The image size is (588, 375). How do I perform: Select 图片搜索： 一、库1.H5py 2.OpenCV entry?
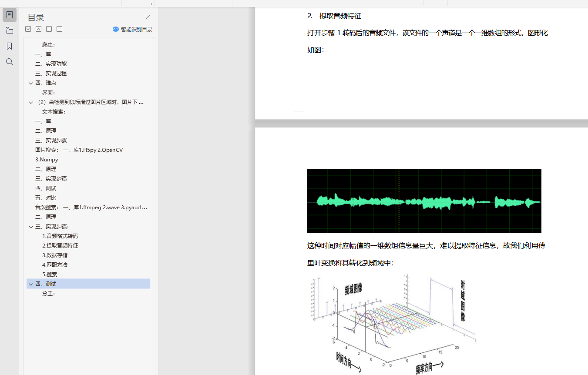point(79,150)
